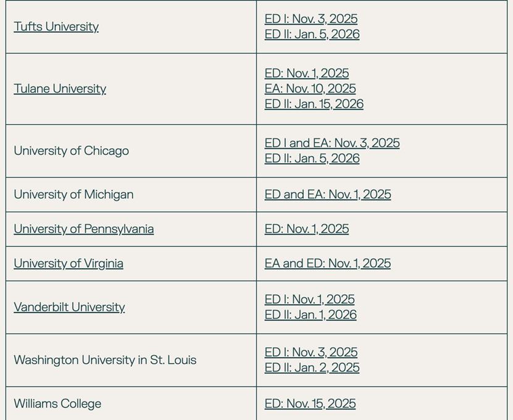
Task: Click EA and ED: Nov. 1, 2025 link
Action: [x=328, y=264]
